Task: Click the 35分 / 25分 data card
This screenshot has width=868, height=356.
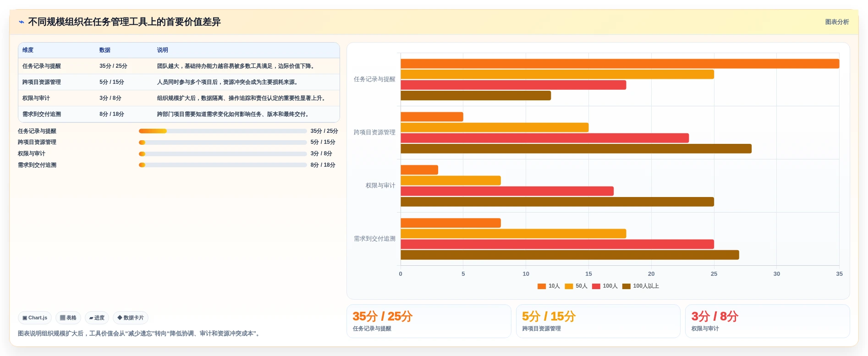Action: 429,321
